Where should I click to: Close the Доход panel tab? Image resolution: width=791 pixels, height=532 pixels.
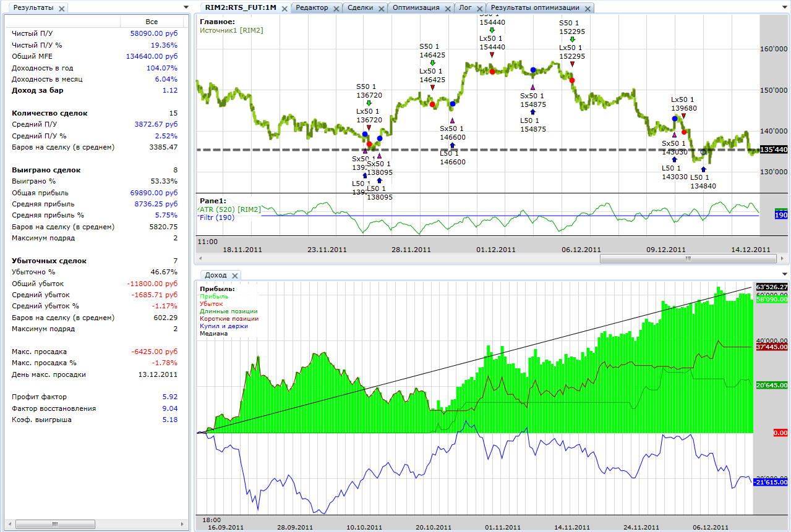click(235, 275)
